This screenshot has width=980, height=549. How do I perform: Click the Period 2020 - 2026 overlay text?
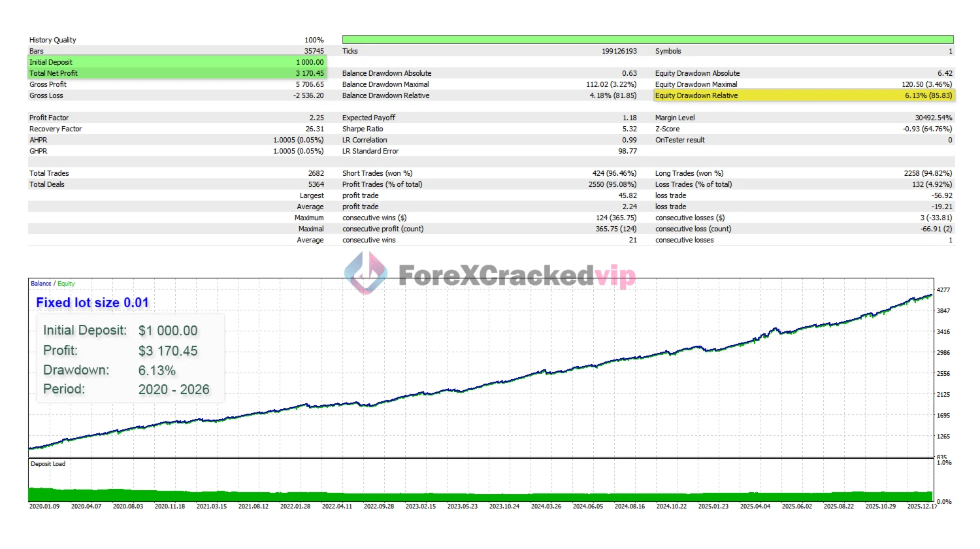(174, 390)
